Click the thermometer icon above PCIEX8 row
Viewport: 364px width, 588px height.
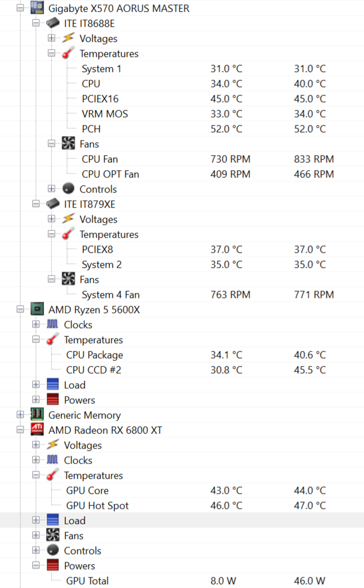(68, 234)
